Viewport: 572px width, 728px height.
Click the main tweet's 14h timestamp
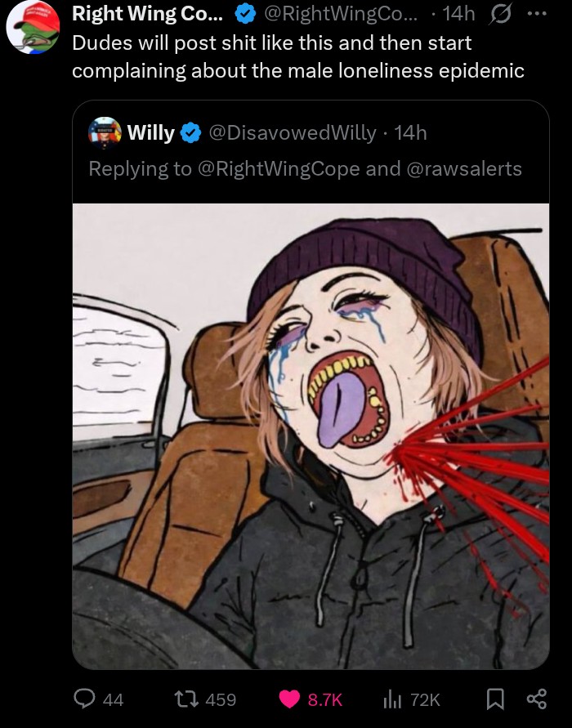click(458, 14)
